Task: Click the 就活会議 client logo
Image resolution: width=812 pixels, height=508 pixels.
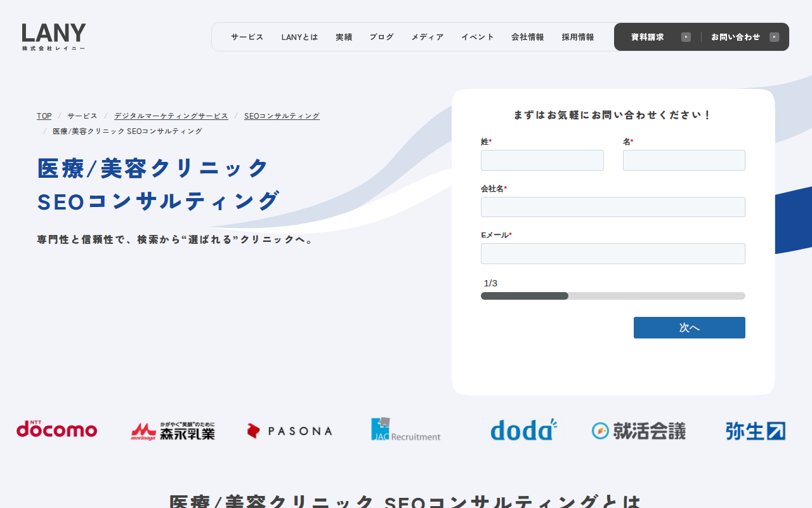Action: pyautogui.click(x=639, y=431)
